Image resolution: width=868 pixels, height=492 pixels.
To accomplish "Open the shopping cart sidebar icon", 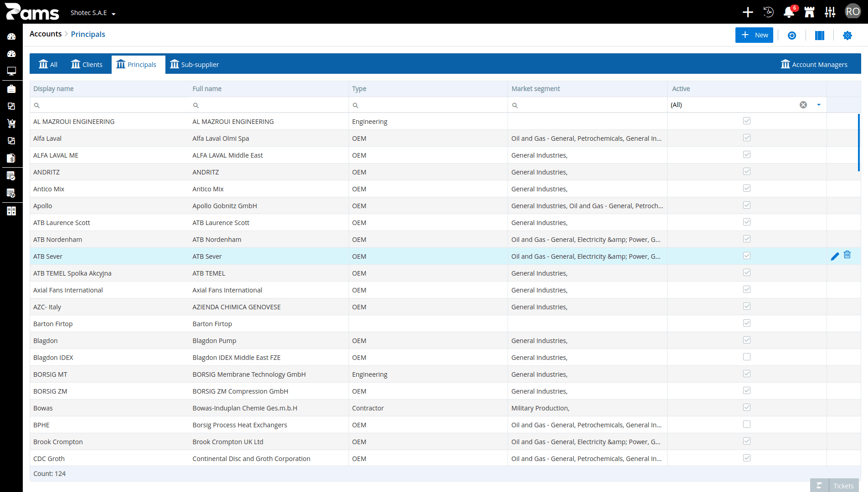I will [11, 123].
